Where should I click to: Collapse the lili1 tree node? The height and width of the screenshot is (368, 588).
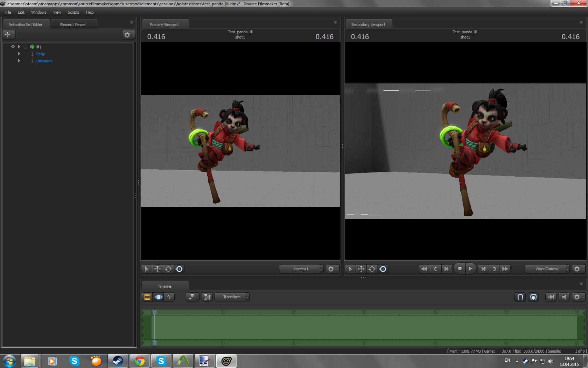pyautogui.click(x=26, y=47)
